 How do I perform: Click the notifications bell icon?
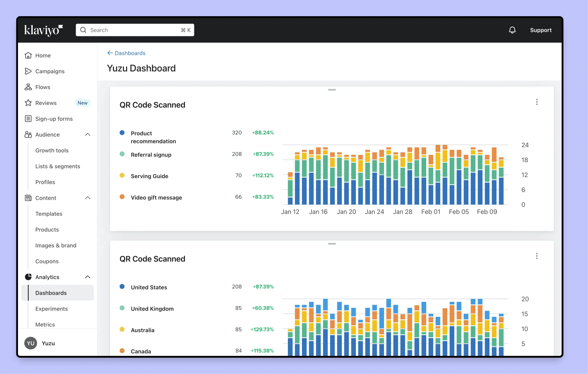(512, 30)
